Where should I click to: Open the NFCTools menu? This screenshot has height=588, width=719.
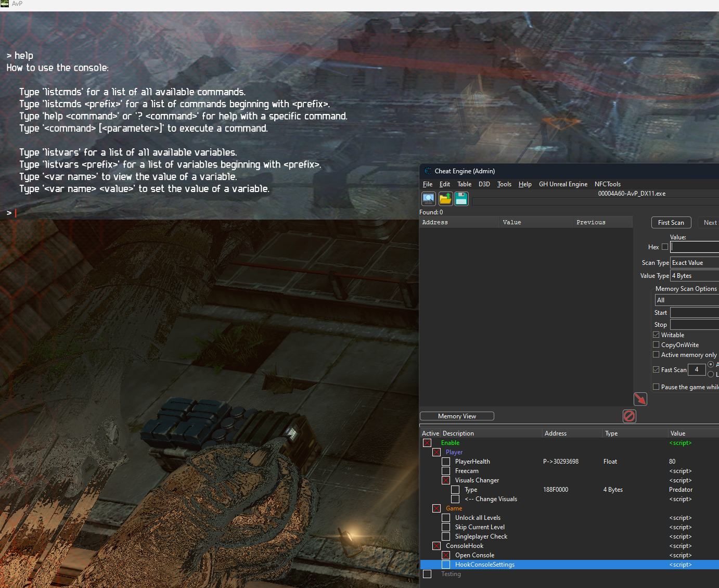[x=608, y=184]
